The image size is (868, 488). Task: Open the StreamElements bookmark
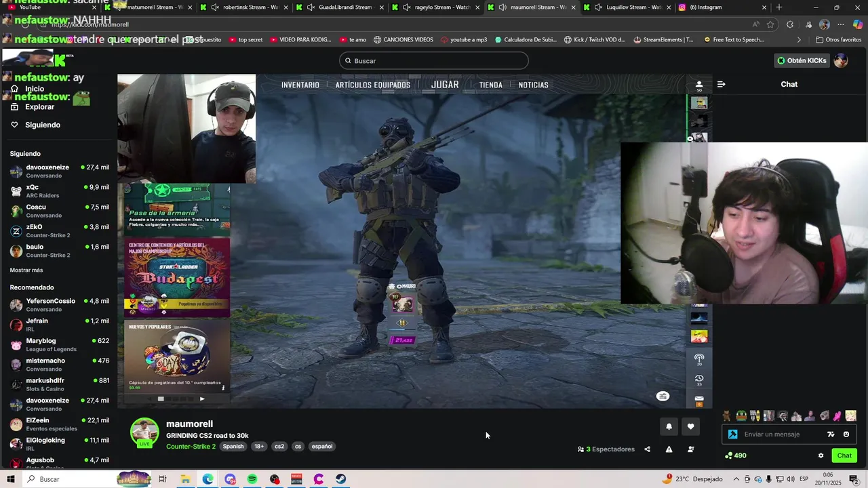click(x=663, y=40)
